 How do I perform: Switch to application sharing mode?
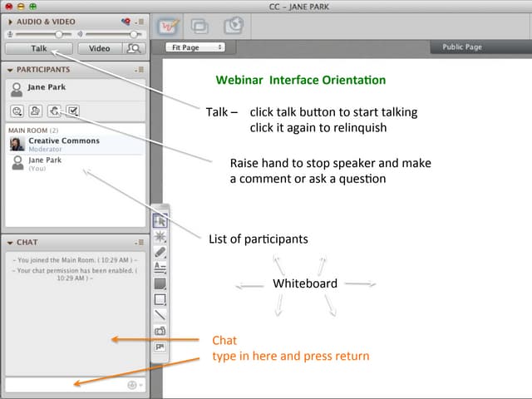click(x=200, y=26)
